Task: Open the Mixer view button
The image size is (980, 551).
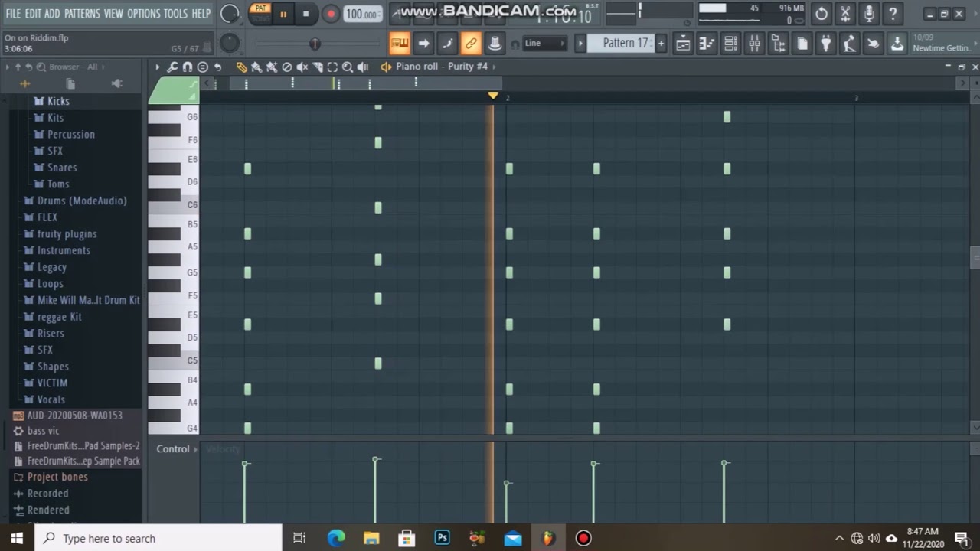Action: pos(754,44)
